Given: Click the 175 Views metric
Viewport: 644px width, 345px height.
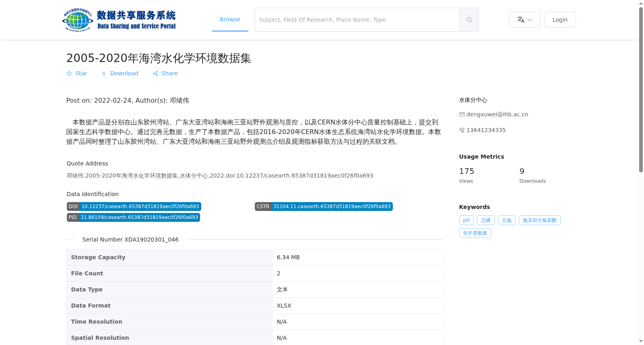Looking at the screenshot, I should (x=467, y=175).
